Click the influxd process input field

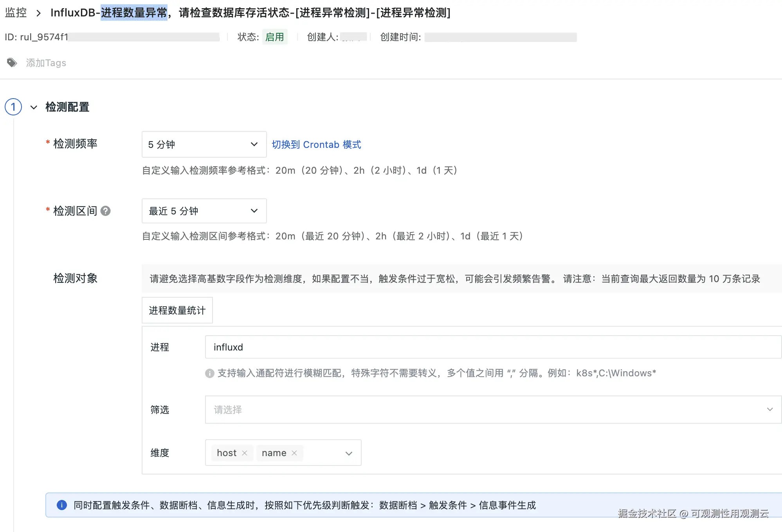coord(493,347)
